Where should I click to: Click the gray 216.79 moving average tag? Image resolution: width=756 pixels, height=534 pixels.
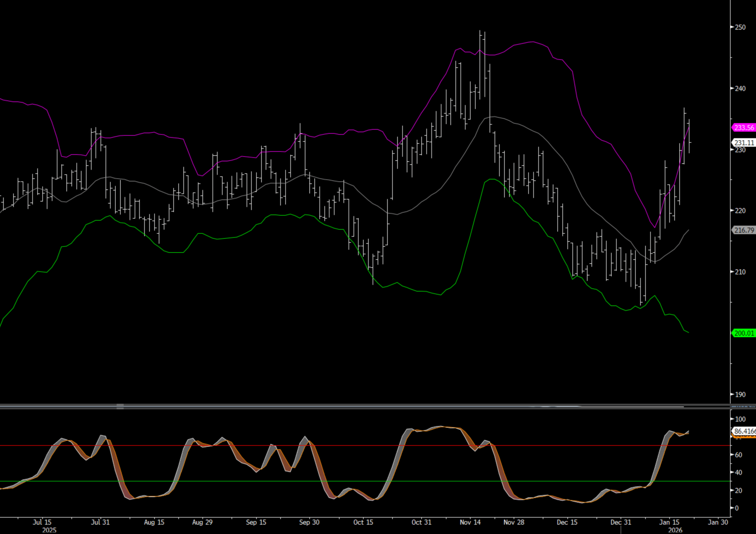tap(744, 230)
